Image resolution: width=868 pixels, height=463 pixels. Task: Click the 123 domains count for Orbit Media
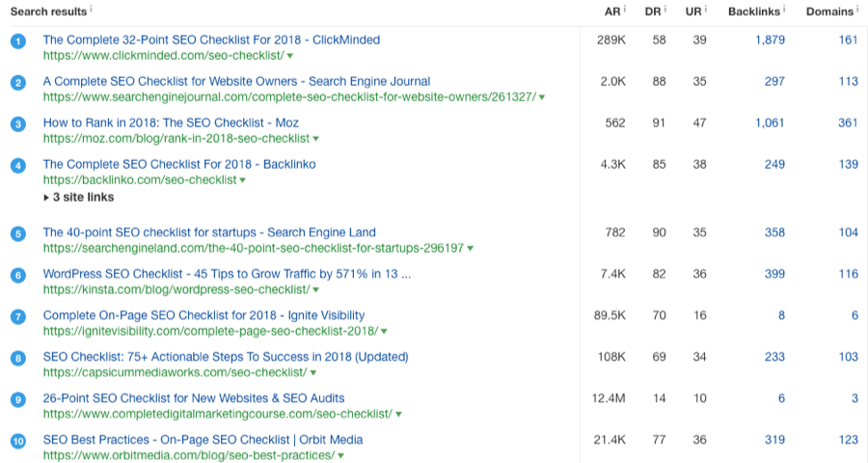[x=848, y=440]
